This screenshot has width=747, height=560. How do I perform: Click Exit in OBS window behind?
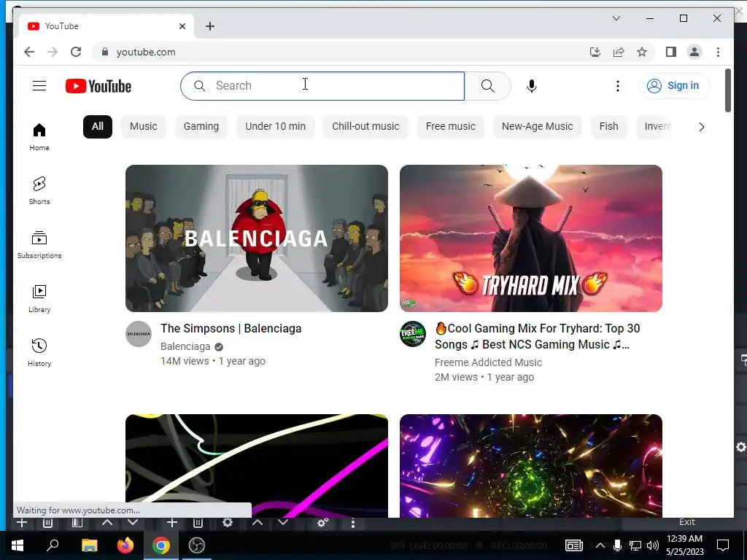point(686,522)
